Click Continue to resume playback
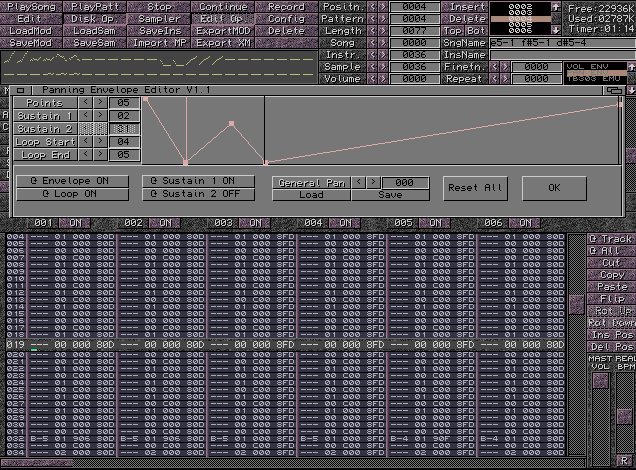 [223, 6]
